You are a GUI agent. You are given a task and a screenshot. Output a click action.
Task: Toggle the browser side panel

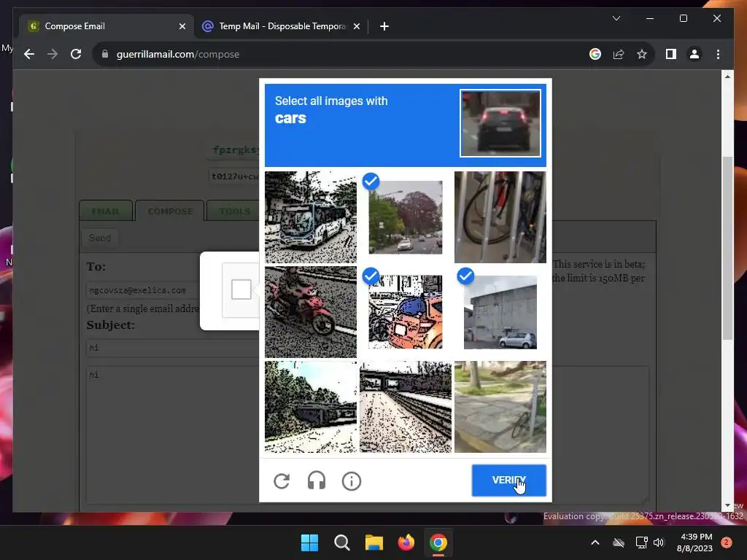[671, 54]
